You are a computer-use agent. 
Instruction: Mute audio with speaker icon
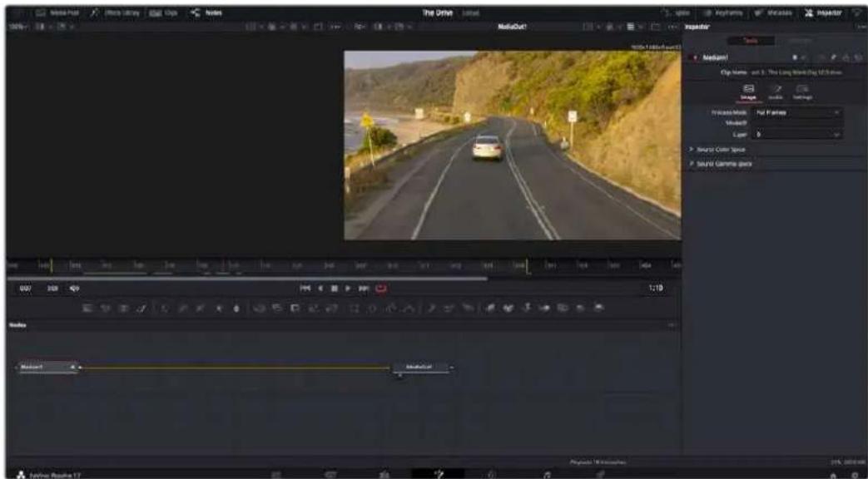click(74, 289)
